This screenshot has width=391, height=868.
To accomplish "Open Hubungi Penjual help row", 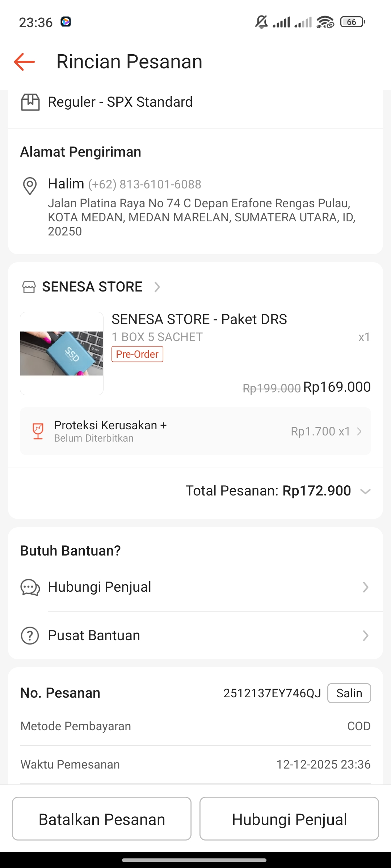I will tap(195, 587).
